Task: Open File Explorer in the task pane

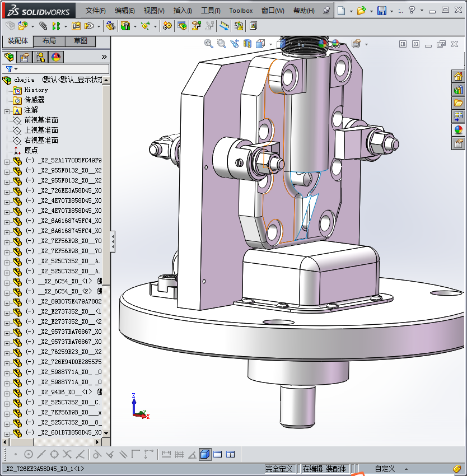Action: tap(458, 102)
